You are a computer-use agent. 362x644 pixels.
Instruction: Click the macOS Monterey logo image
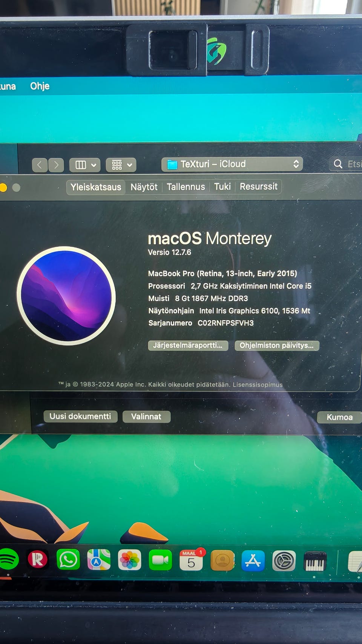pos(66,296)
